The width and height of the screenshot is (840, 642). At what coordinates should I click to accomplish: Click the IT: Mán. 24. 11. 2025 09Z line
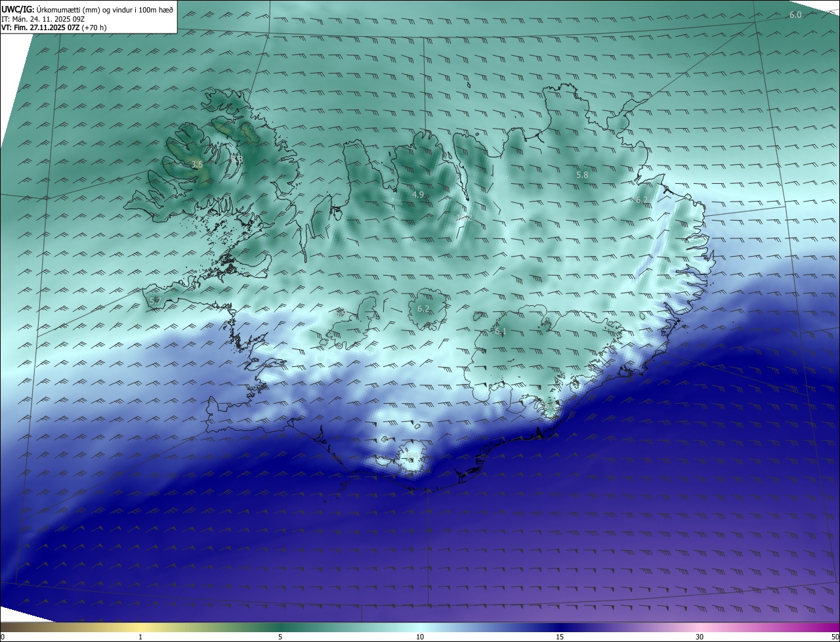click(44, 19)
